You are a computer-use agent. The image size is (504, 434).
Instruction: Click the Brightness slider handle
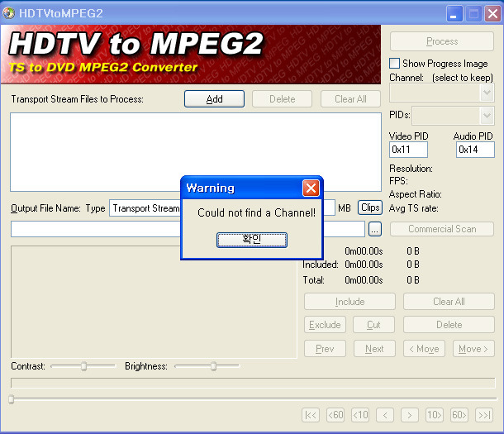click(x=213, y=366)
